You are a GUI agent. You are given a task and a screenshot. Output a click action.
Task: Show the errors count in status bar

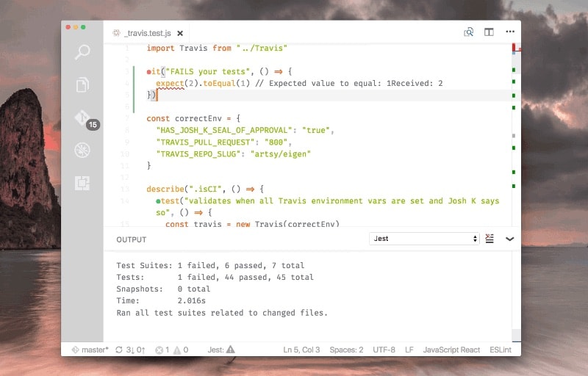(x=162, y=350)
